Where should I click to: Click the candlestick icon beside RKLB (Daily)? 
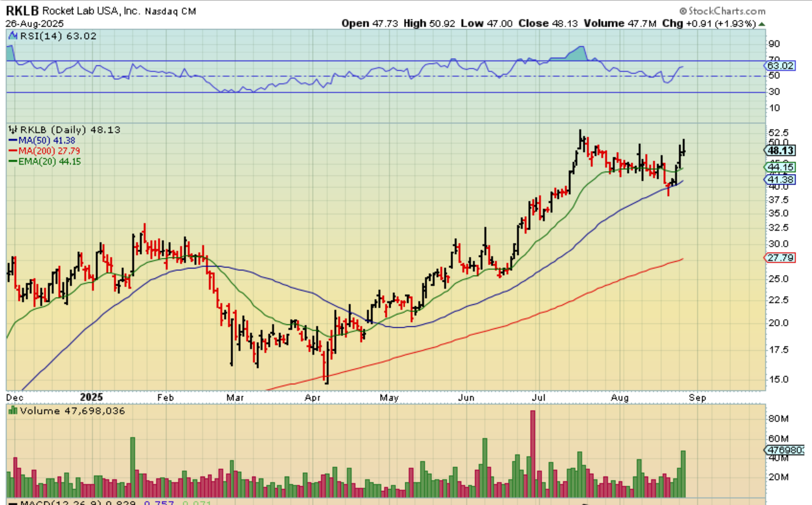click(x=13, y=130)
